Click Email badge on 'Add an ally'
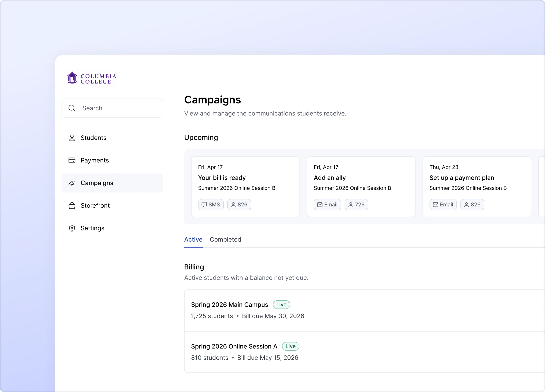The width and height of the screenshot is (545, 392). (327, 205)
